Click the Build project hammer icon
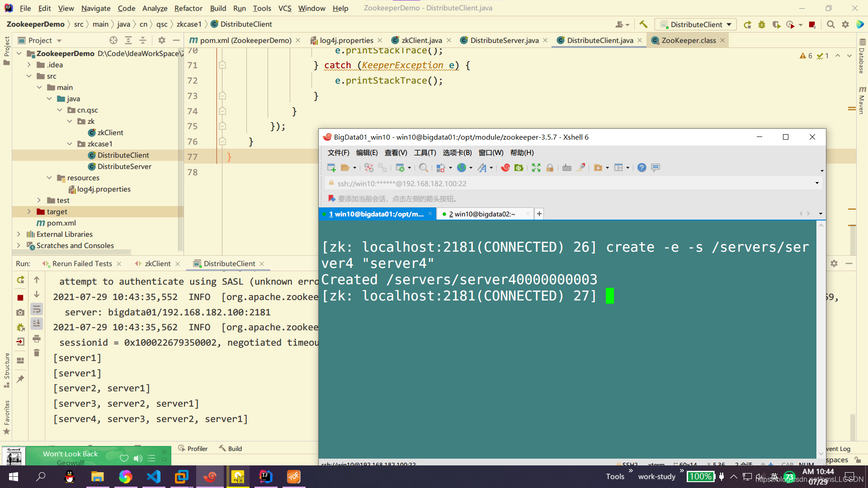Screen dimensions: 868x488 point(643,24)
